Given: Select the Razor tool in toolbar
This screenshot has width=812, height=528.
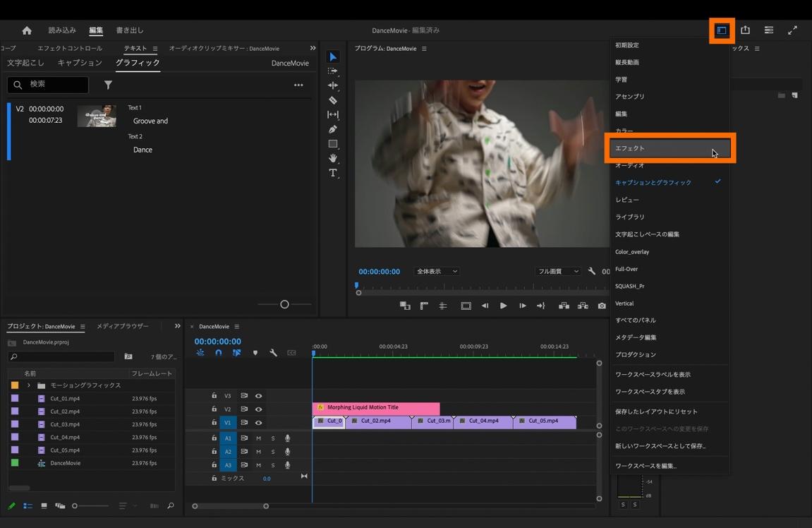Looking at the screenshot, I should coord(333,100).
